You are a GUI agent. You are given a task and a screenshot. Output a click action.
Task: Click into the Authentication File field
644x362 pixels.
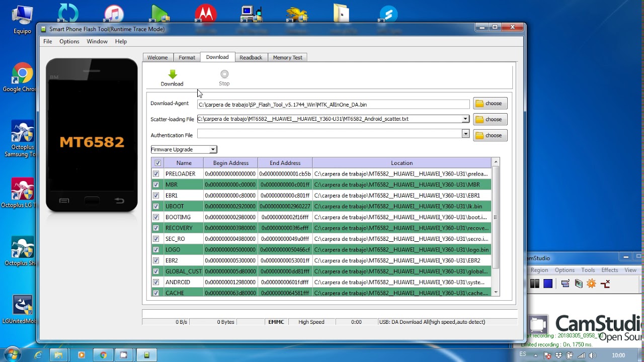(330, 134)
